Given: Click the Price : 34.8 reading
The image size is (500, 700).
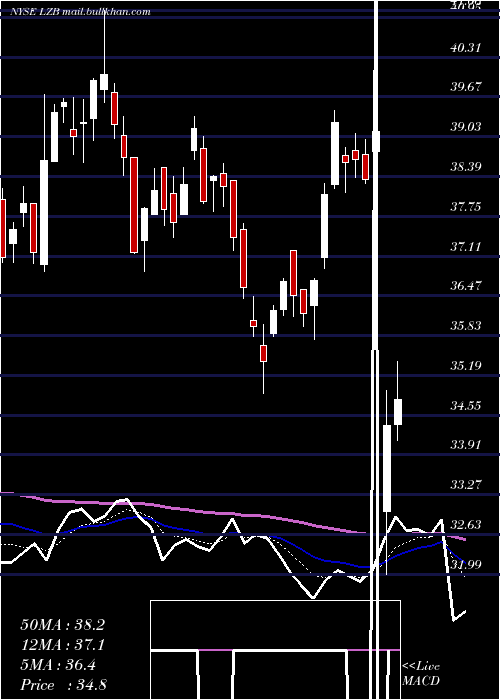Looking at the screenshot, I should [63, 685].
